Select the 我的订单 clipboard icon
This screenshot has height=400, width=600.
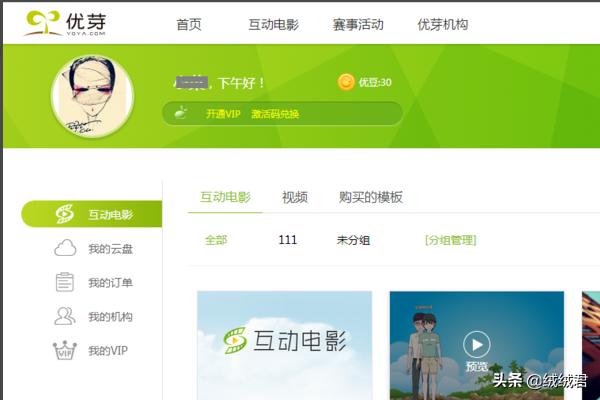(x=65, y=283)
